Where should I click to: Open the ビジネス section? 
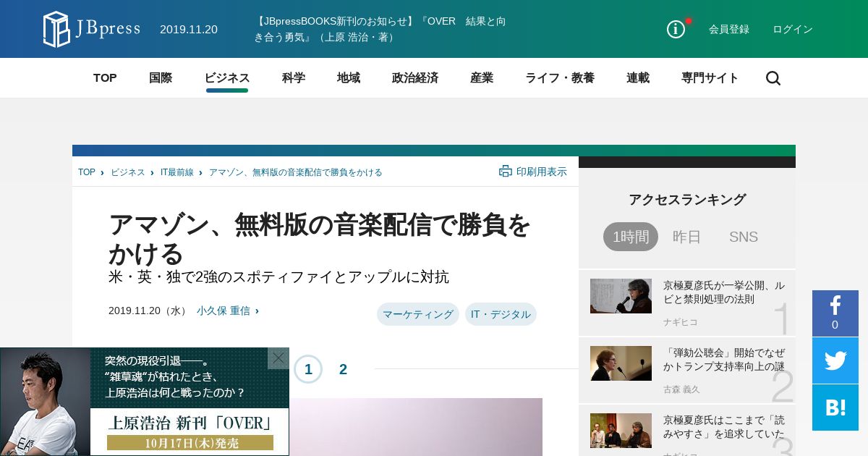(227, 78)
